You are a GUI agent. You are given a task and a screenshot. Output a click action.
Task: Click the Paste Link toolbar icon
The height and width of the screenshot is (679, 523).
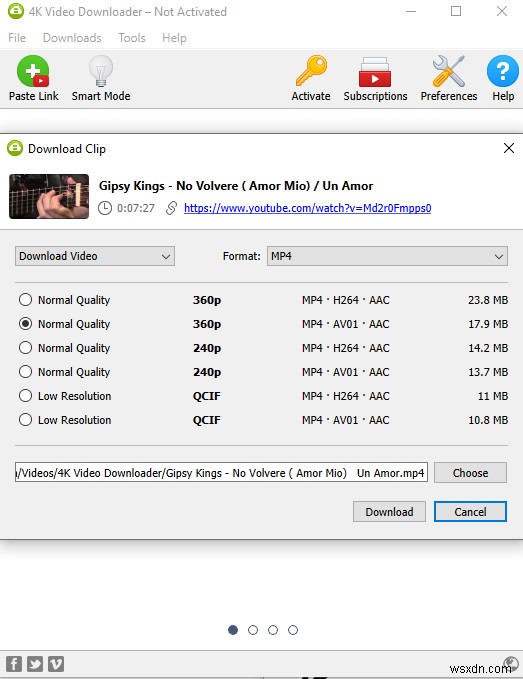33,71
